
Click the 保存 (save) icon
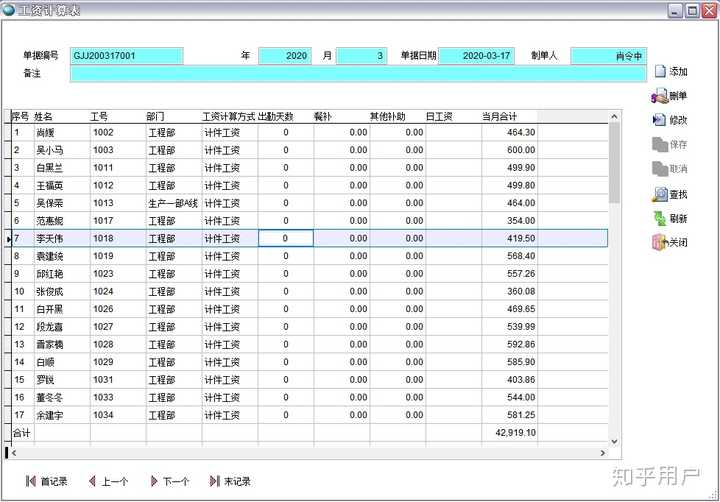[659, 145]
